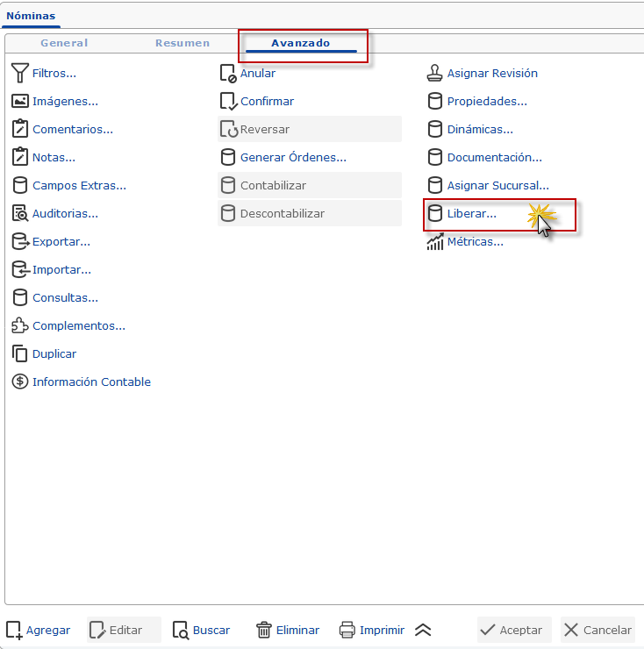The image size is (644, 649).
Task: Click the Consultas database icon
Action: (x=20, y=297)
